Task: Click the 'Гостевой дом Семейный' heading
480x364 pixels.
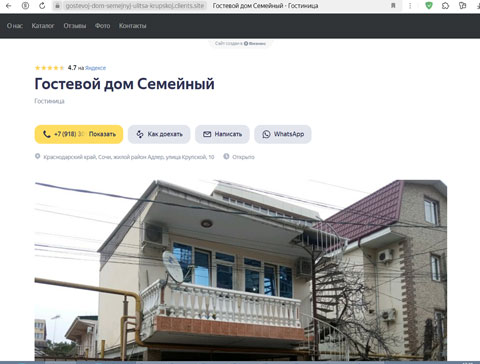Action: pos(125,84)
